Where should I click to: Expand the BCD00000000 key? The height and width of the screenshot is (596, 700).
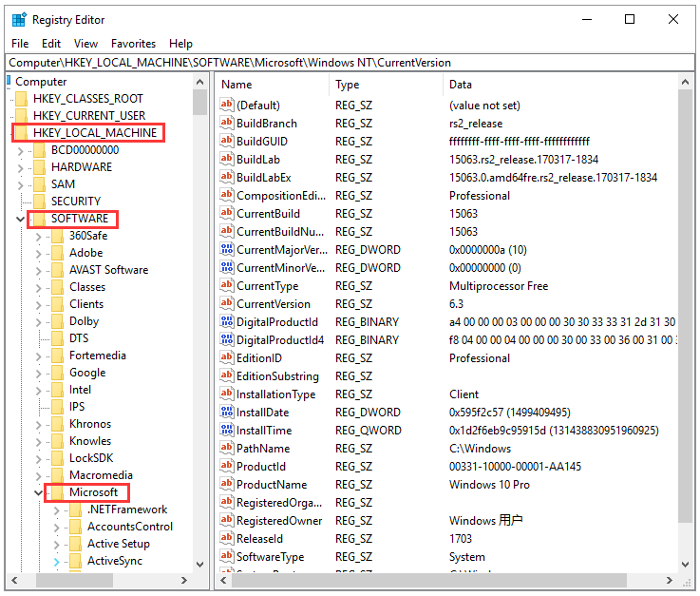(20, 151)
